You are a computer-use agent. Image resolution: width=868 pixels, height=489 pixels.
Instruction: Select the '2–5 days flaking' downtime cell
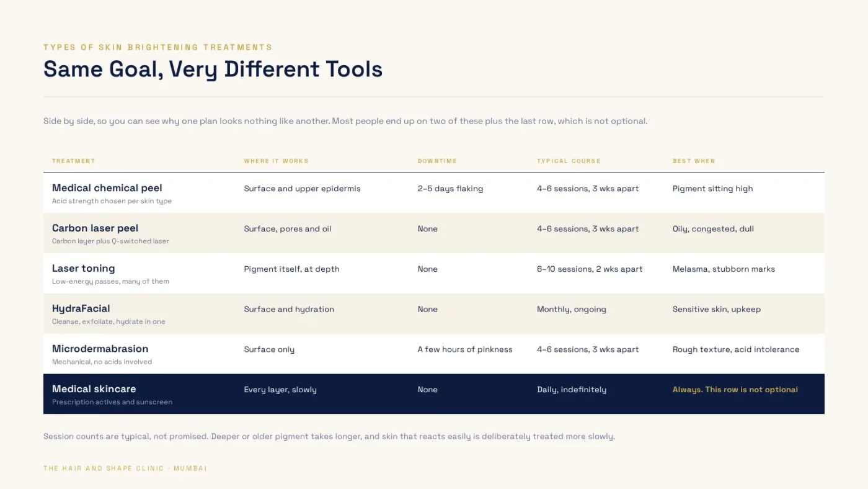click(x=450, y=189)
